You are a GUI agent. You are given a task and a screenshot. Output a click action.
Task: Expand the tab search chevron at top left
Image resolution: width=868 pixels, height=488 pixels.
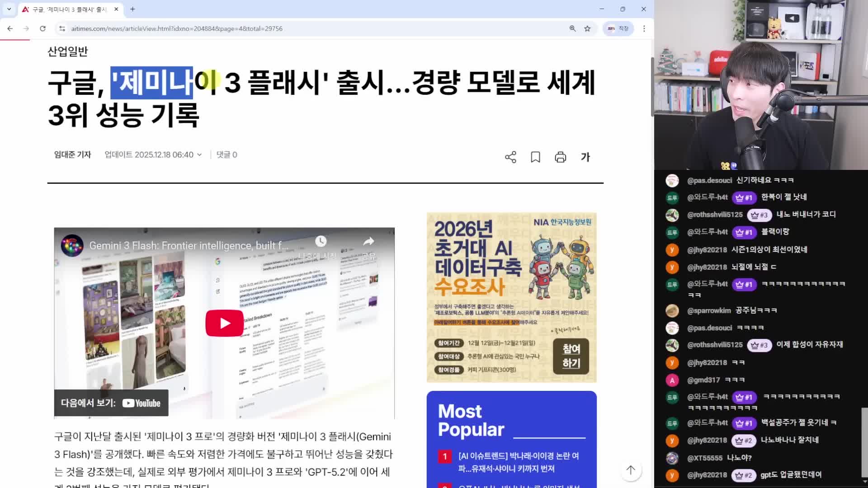tap(8, 9)
